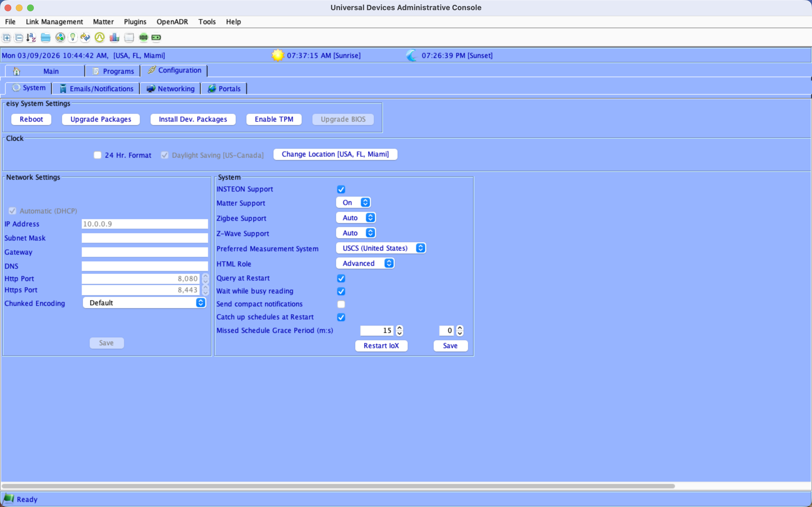Click the expand all (plus) toolbar icon

pos(7,37)
